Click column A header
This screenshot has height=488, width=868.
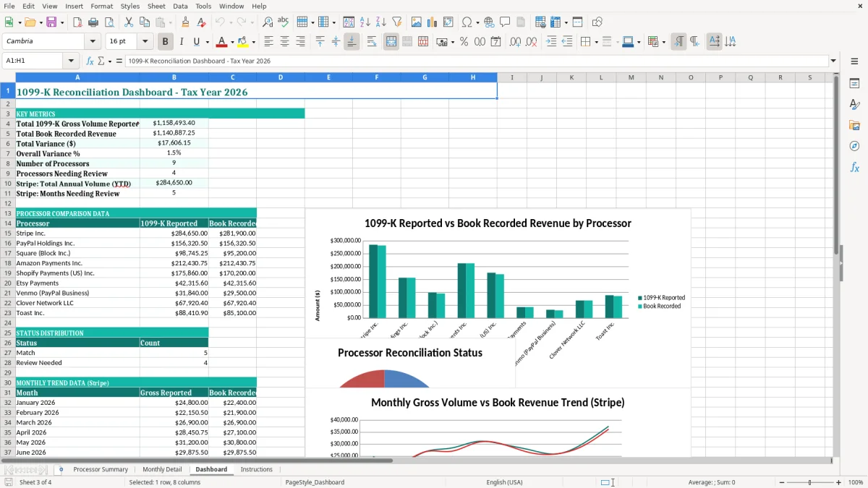click(x=77, y=77)
